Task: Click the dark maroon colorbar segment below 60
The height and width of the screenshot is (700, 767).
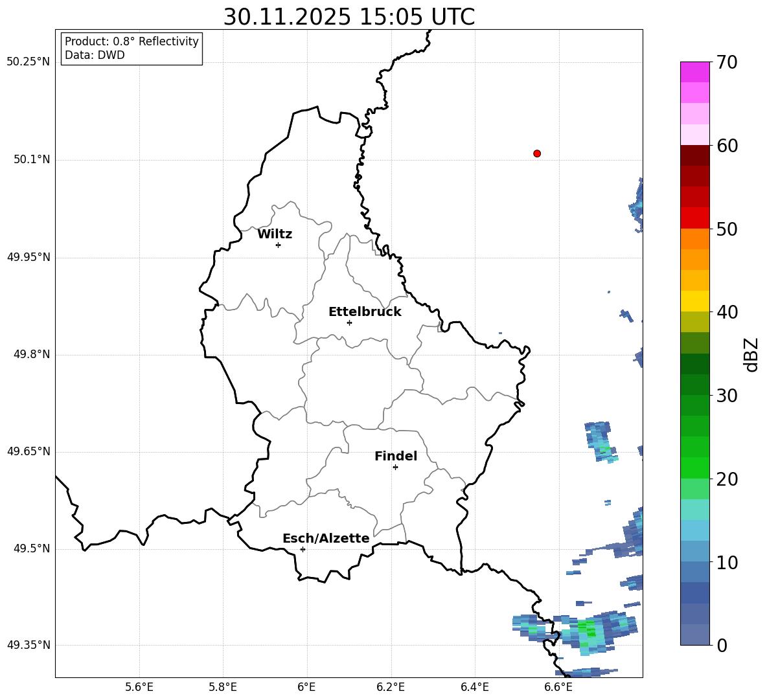Action: click(x=694, y=155)
